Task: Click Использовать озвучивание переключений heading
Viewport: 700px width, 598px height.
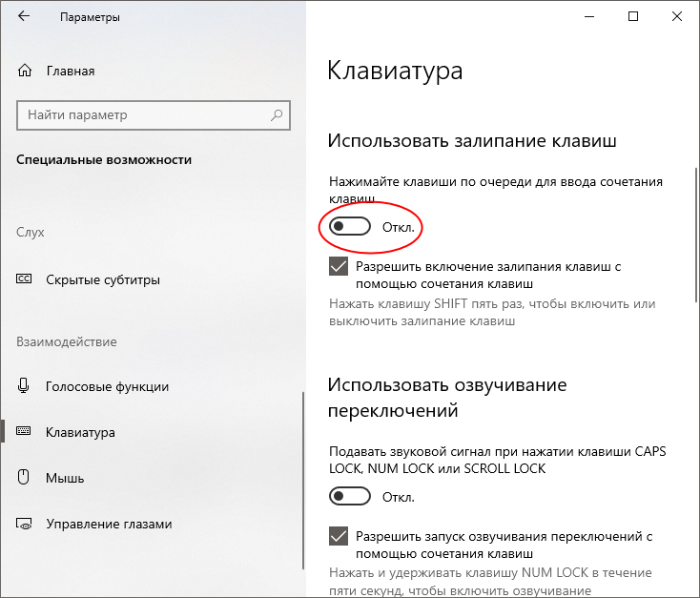Action: click(x=447, y=398)
